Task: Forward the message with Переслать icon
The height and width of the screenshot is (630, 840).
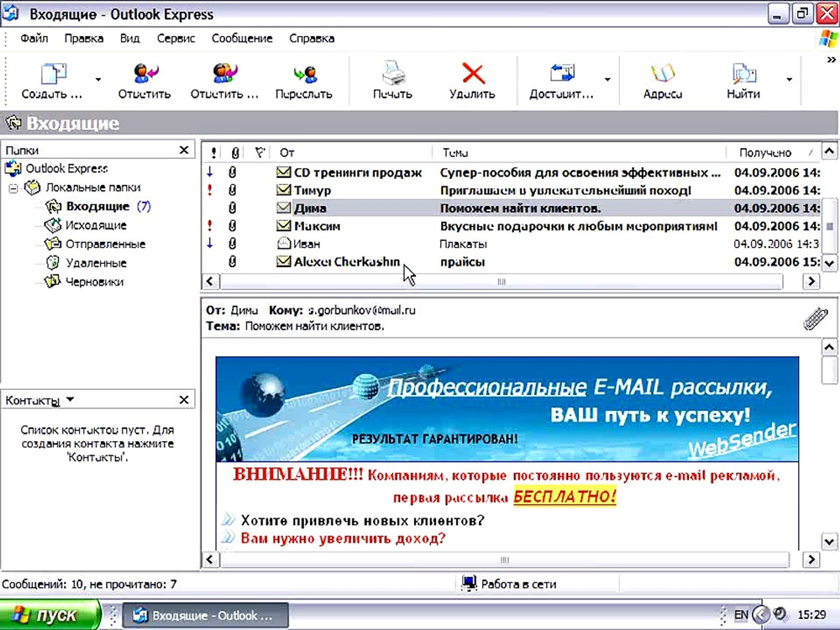Action: click(x=304, y=74)
